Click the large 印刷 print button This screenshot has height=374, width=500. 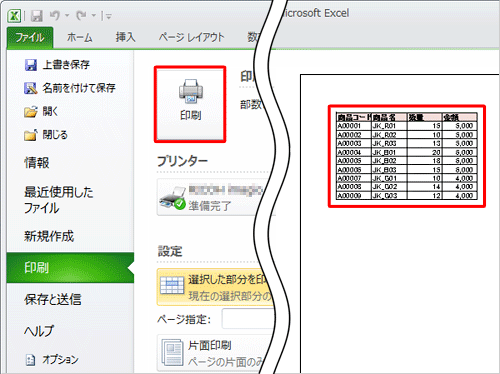190,104
